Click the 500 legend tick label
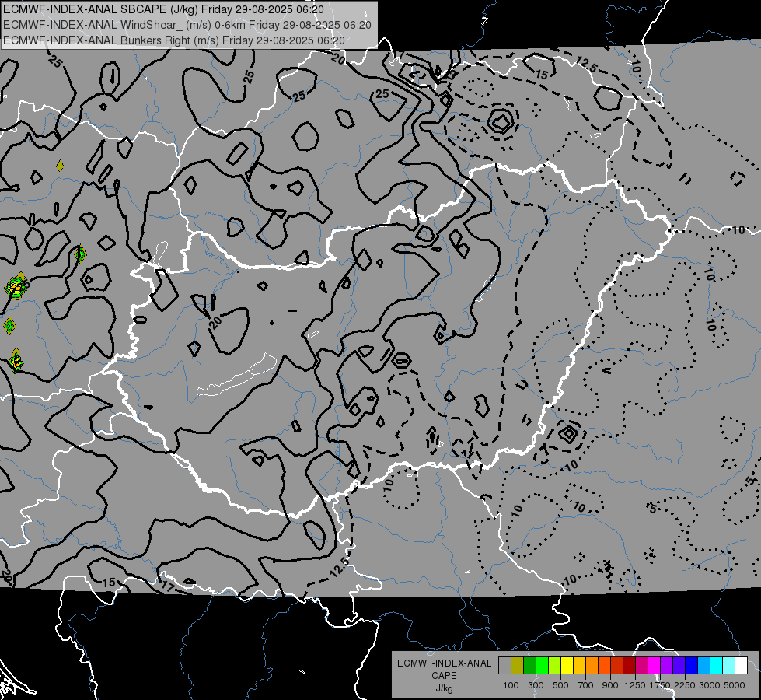 (x=560, y=685)
